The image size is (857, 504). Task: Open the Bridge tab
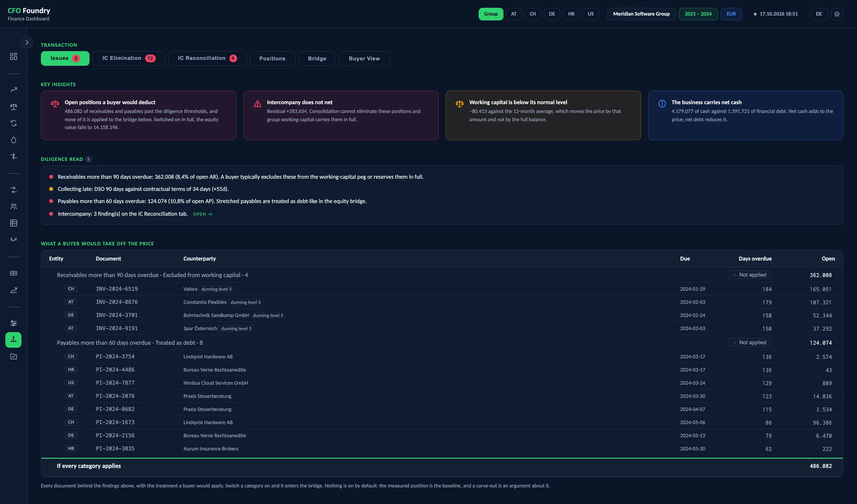[x=317, y=59]
